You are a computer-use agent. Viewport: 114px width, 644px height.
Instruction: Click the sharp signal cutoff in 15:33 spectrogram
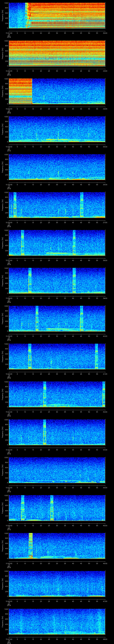coord(32,91)
